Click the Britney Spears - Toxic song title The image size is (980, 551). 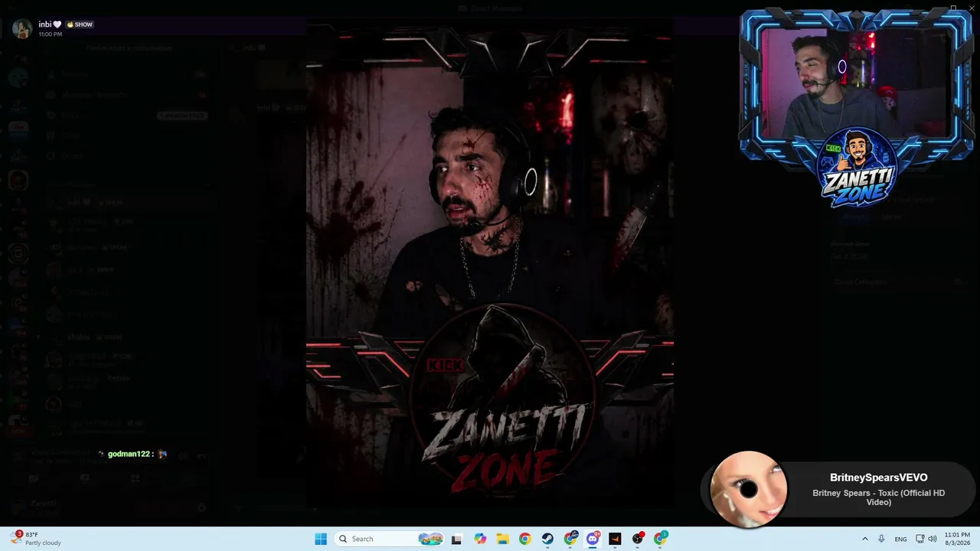(878, 497)
